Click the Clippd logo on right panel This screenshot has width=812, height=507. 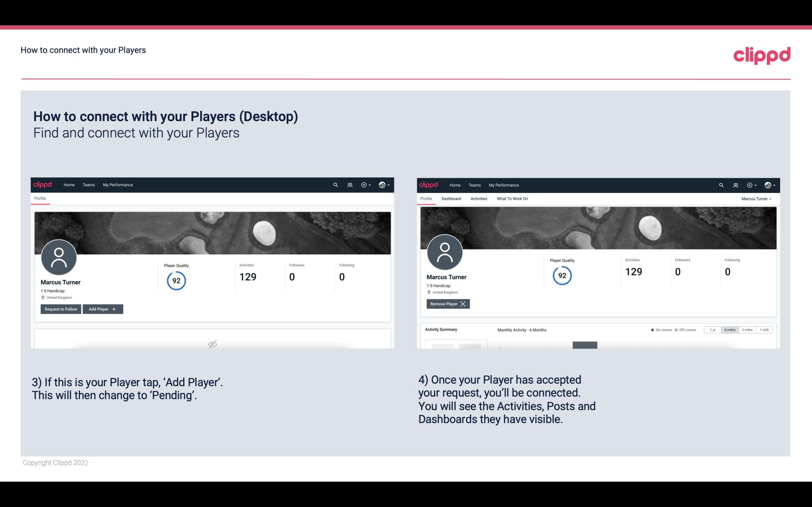(x=429, y=184)
